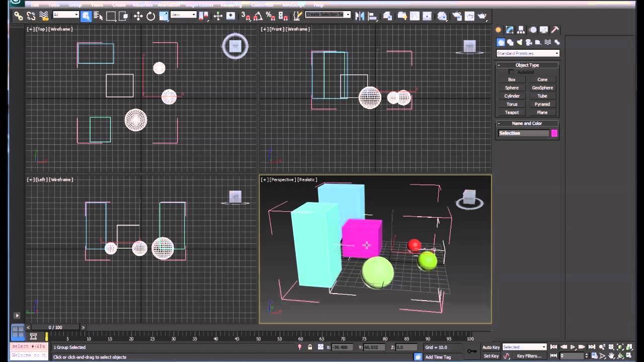
Task: Open the Material Editor
Action: (x=442, y=16)
